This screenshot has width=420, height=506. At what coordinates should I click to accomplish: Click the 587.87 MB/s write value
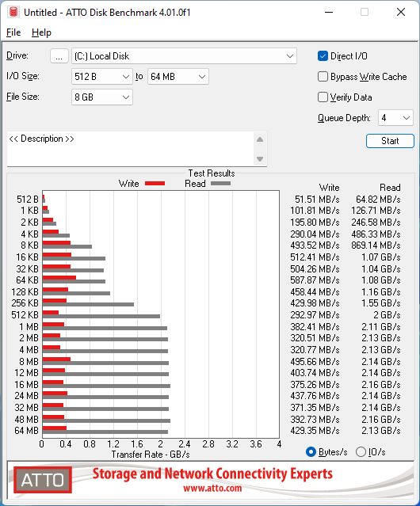(315, 280)
